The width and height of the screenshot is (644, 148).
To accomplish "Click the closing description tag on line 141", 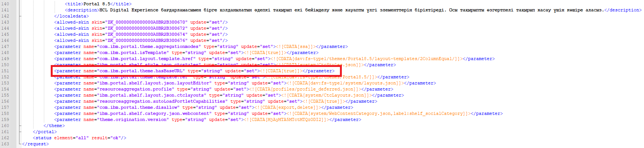I will click(x=623, y=10).
